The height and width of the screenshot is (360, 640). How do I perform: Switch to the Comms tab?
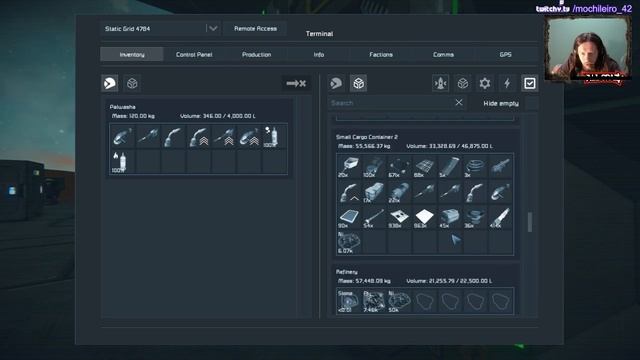coord(443,54)
